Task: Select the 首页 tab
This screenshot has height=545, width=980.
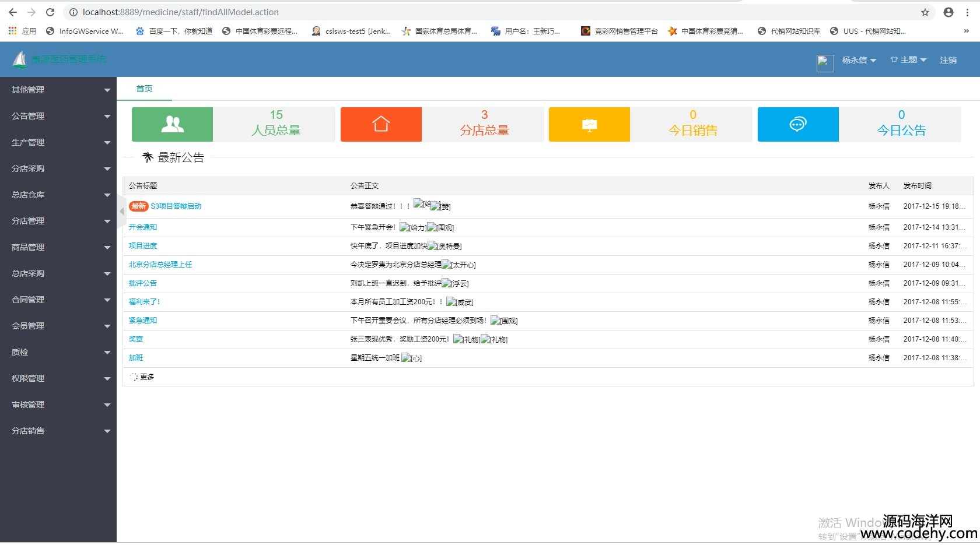Action: click(144, 89)
